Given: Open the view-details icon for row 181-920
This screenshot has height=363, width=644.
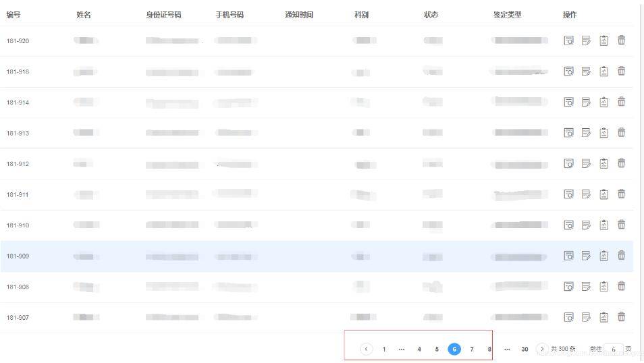Looking at the screenshot, I should click(568, 40).
